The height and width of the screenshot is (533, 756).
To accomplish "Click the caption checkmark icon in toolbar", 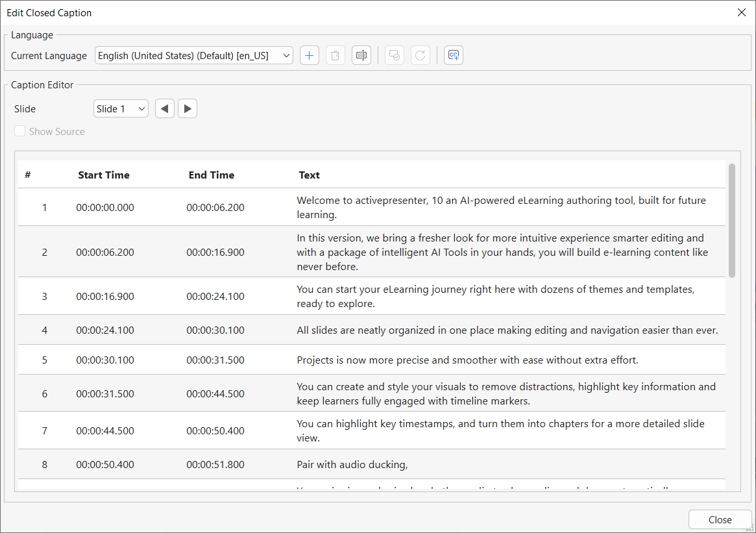I will pos(395,56).
